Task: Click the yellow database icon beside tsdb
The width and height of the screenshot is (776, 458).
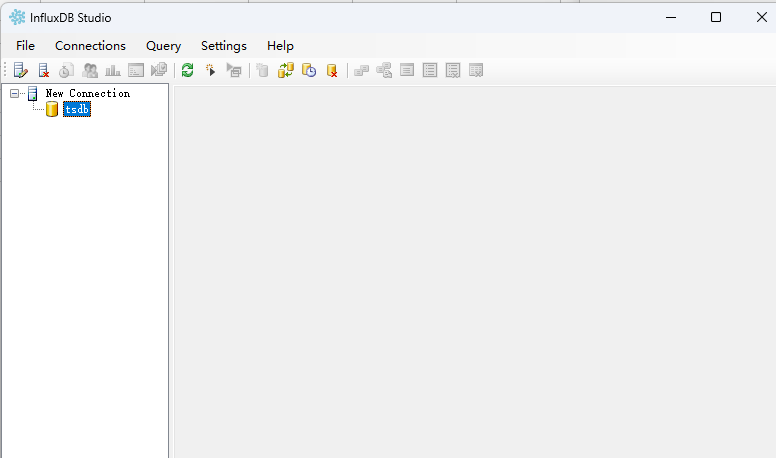Action: [52, 109]
